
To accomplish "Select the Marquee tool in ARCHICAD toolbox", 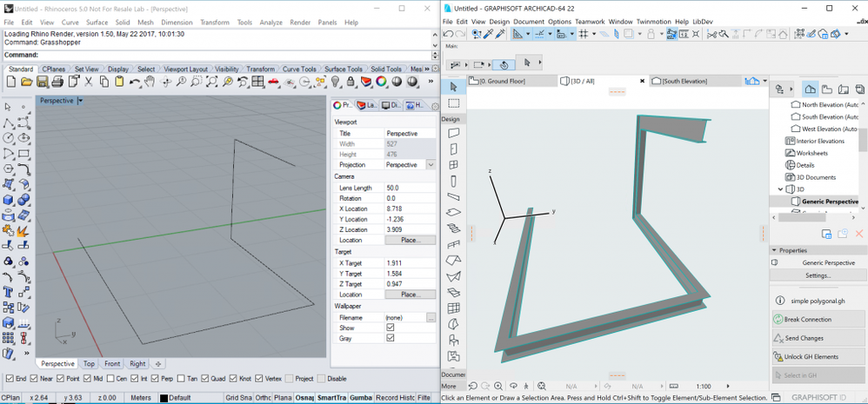I will pos(453,103).
